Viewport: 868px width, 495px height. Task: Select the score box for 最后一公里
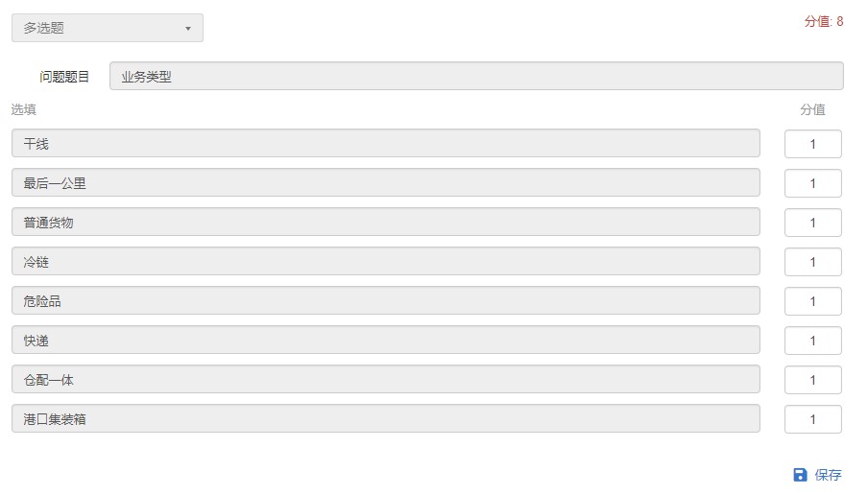812,183
